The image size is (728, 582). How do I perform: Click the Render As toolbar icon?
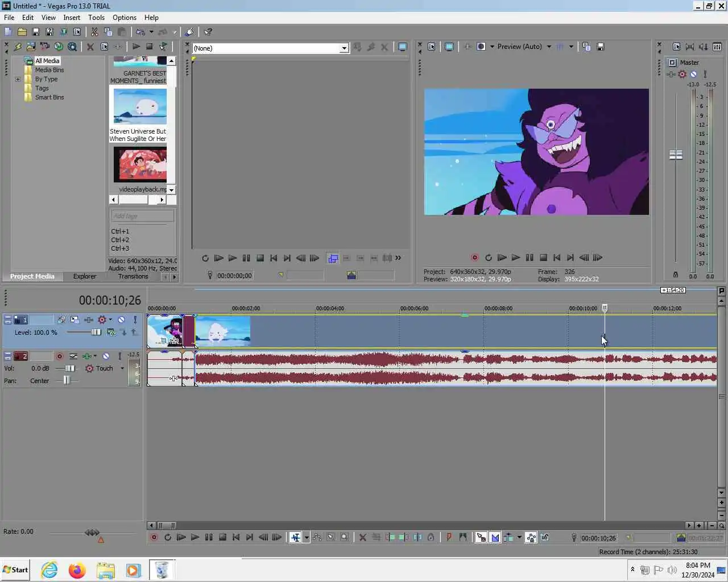pos(63,32)
